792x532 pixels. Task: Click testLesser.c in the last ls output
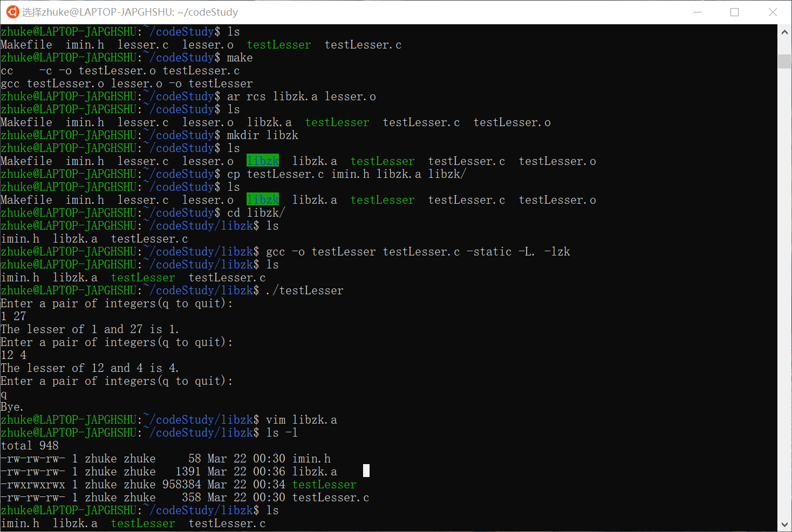click(227, 523)
